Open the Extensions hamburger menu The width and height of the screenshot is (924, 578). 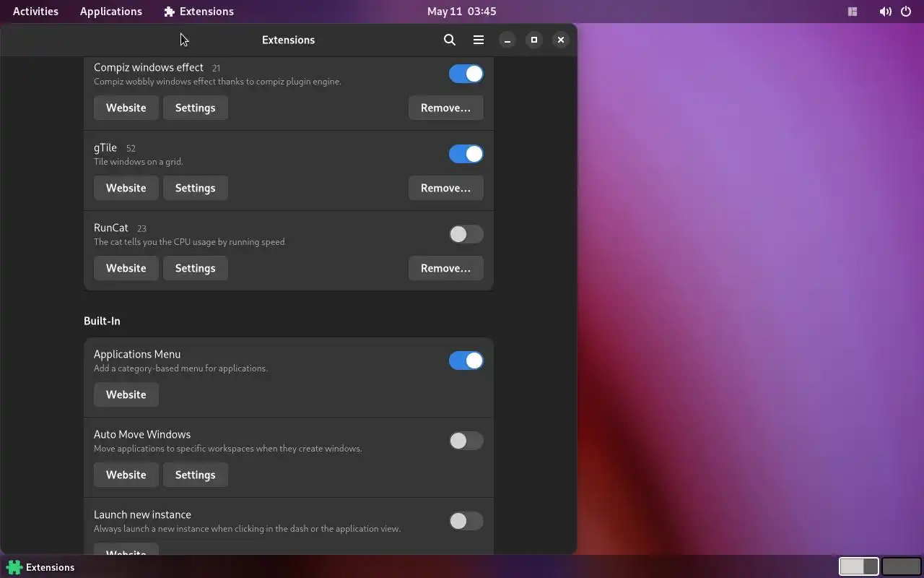click(479, 40)
